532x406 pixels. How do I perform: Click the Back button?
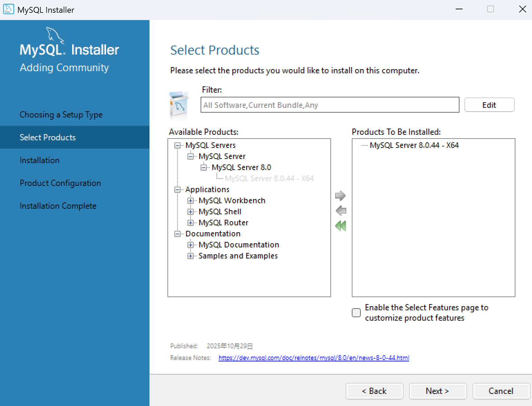(374, 391)
